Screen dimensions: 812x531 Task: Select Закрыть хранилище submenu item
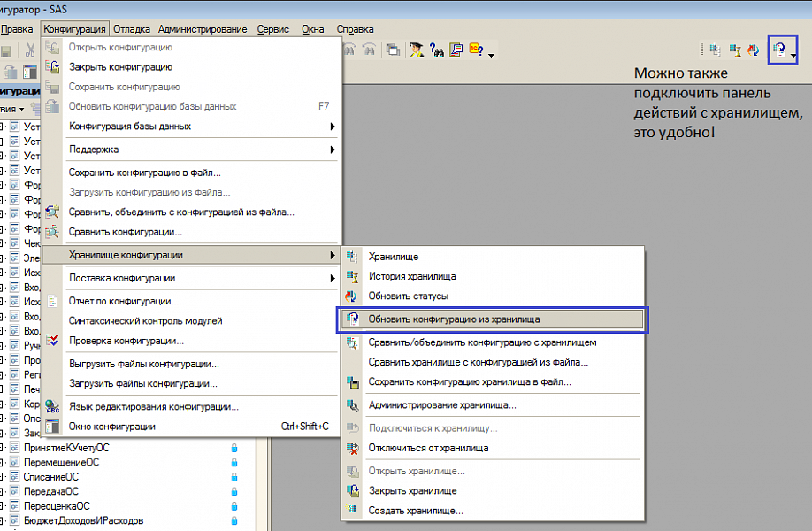[x=492, y=490]
